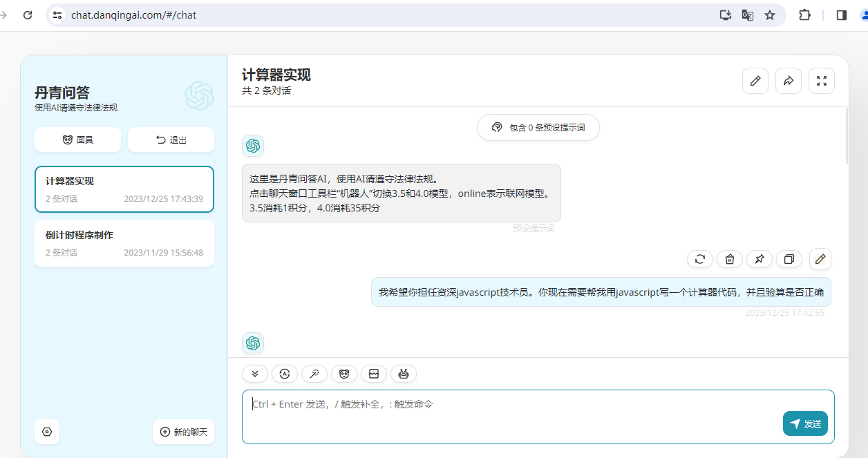Select the 计算器实现 conversation

(x=124, y=189)
